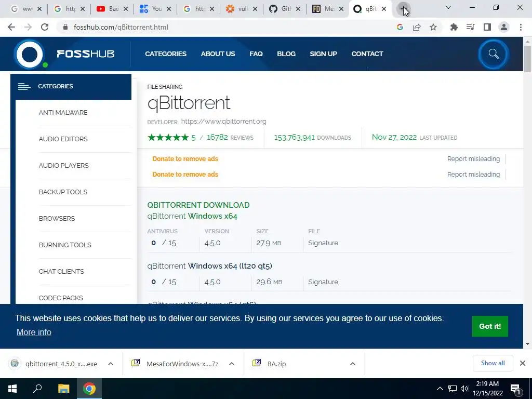Open ABOUT US in navigation
Viewport: 532px width, 399px height.
click(218, 54)
